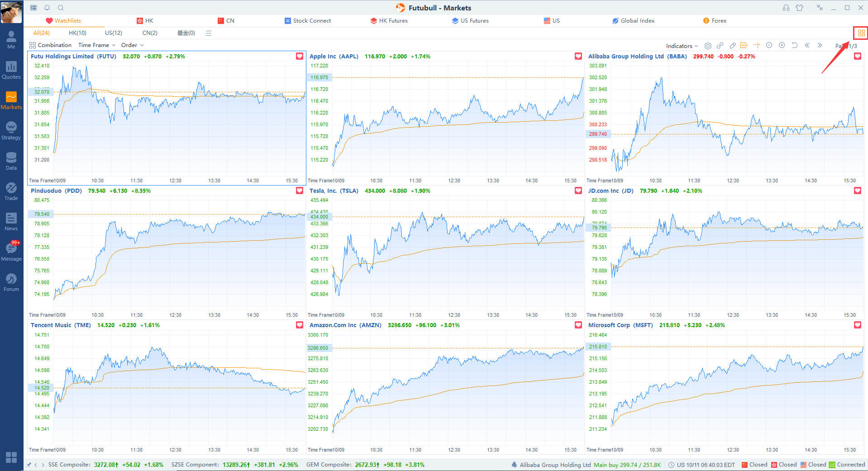This screenshot has height=471, width=868.
Task: Open the Forum section in sidebar
Action: click(x=11, y=282)
